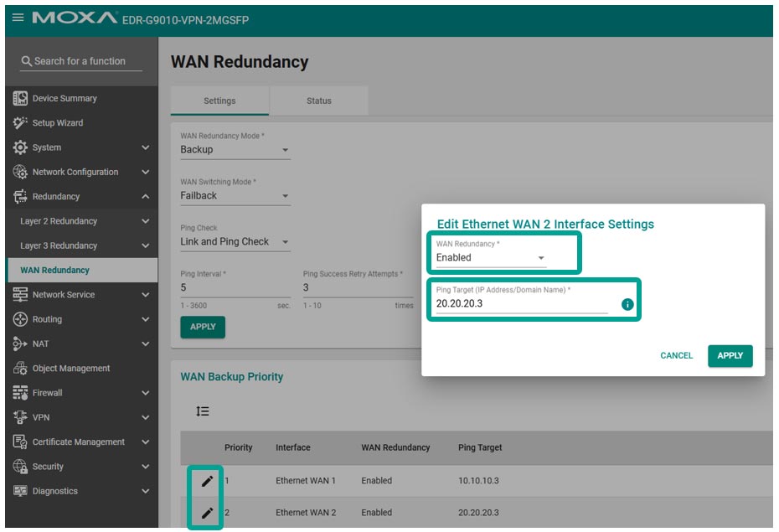
Task: Open Object Management in the sidebar
Action: [71, 369]
